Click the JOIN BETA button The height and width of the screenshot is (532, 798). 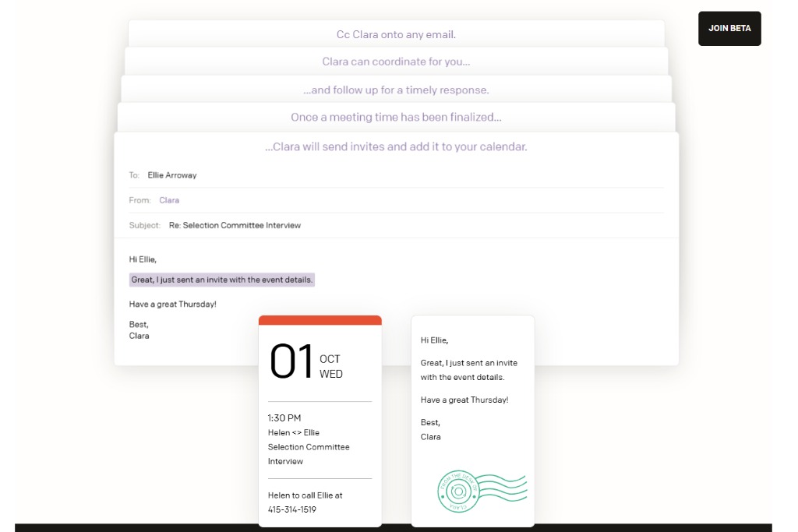(729, 28)
